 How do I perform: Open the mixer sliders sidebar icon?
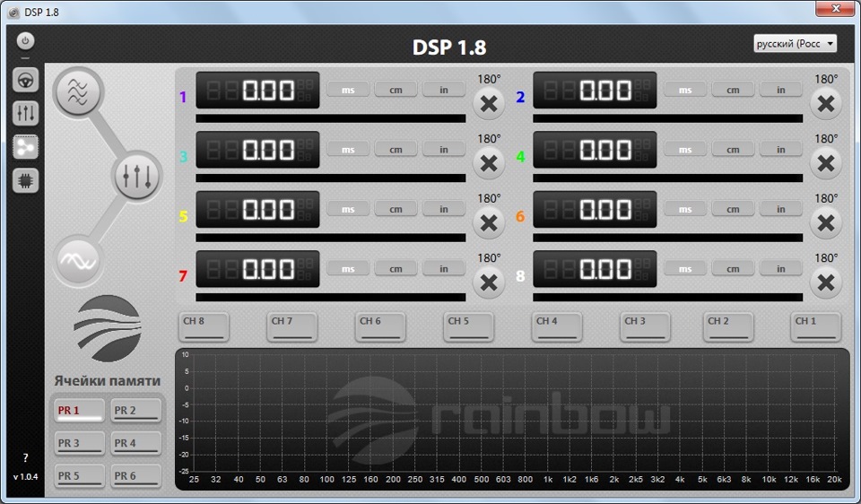(x=25, y=113)
